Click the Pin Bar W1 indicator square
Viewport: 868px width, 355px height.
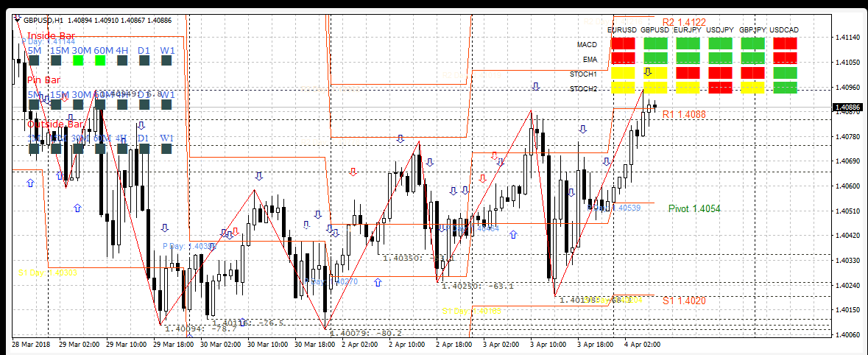click(167, 104)
